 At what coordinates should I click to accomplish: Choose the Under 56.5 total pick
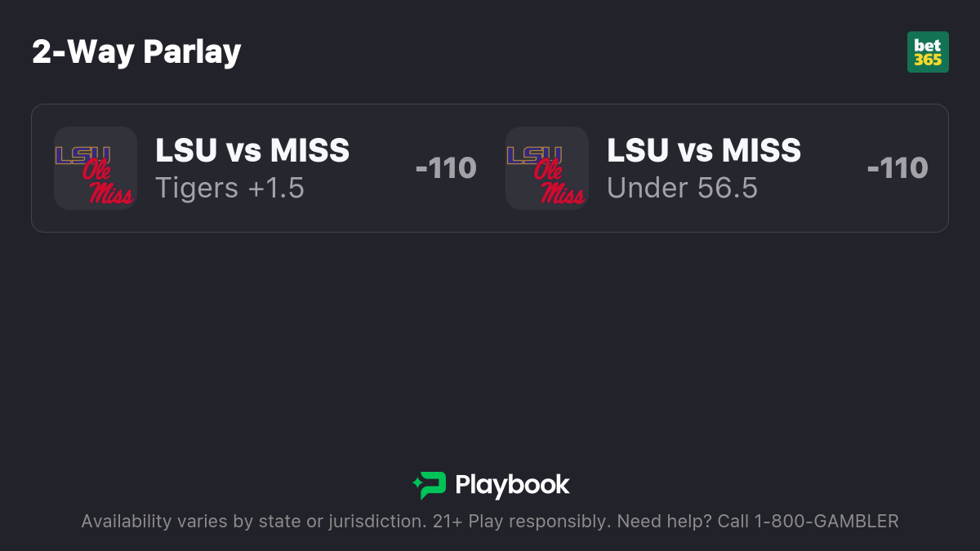682,189
